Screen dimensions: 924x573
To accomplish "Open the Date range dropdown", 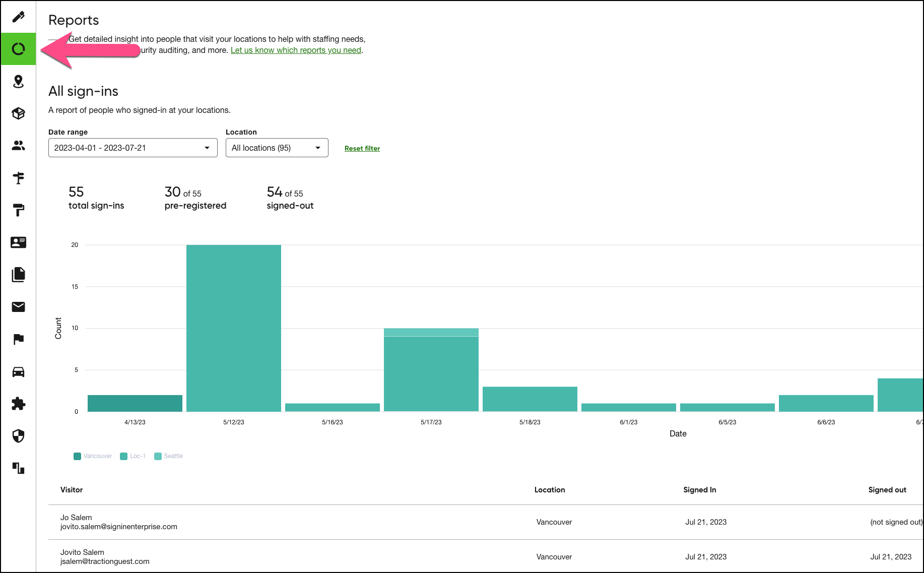I will (132, 147).
